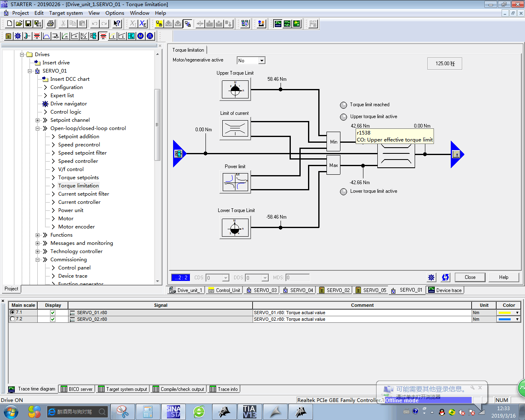Open the Lower Torque Limit block
Viewport: 525px width, 420px height.
pos(235,227)
